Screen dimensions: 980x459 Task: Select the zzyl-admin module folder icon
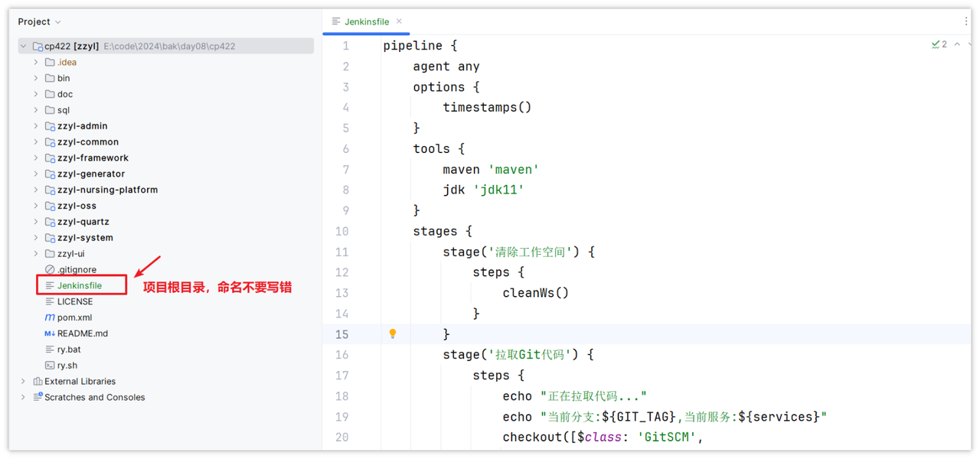point(50,126)
